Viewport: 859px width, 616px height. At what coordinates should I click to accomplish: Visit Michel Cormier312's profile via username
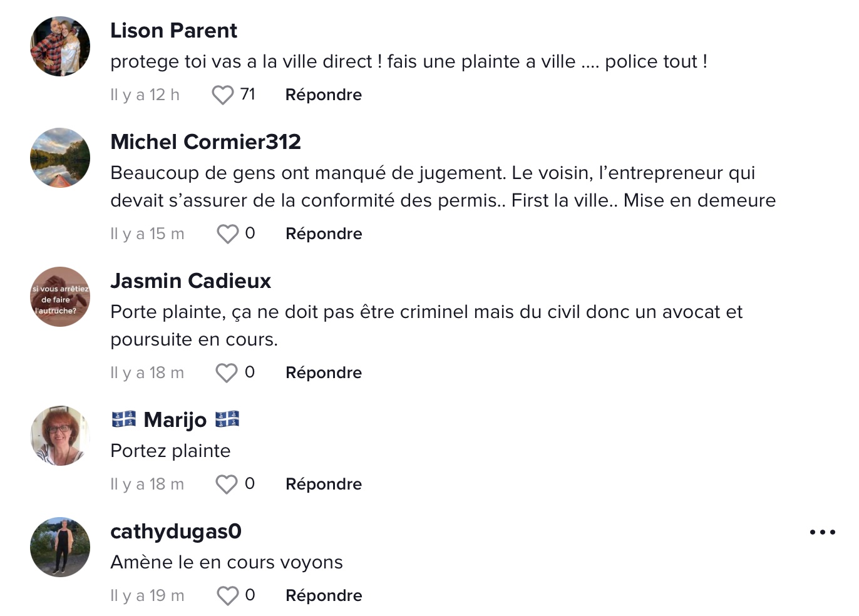coord(205,142)
